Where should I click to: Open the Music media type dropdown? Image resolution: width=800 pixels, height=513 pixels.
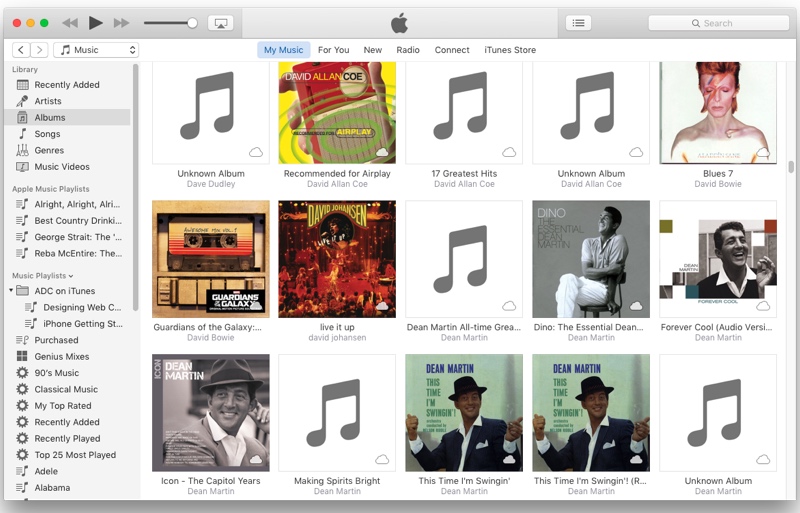pos(96,50)
